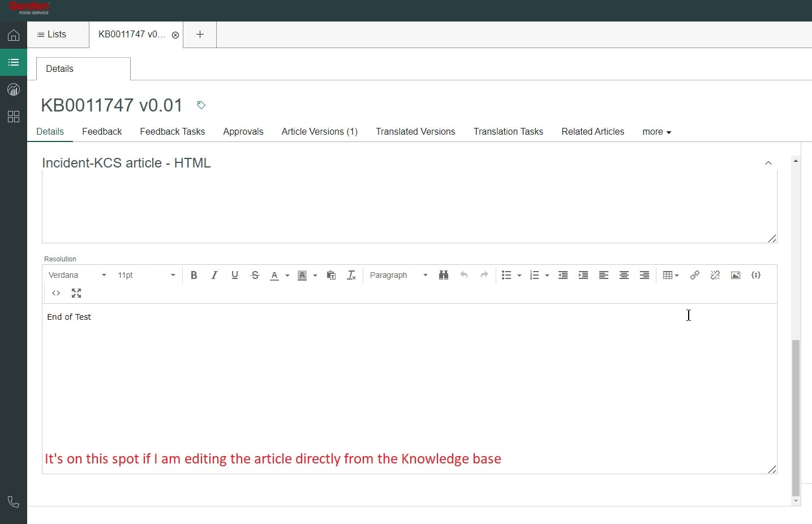Select the Bold formatting icon
This screenshot has width=812, height=524.
click(x=194, y=275)
